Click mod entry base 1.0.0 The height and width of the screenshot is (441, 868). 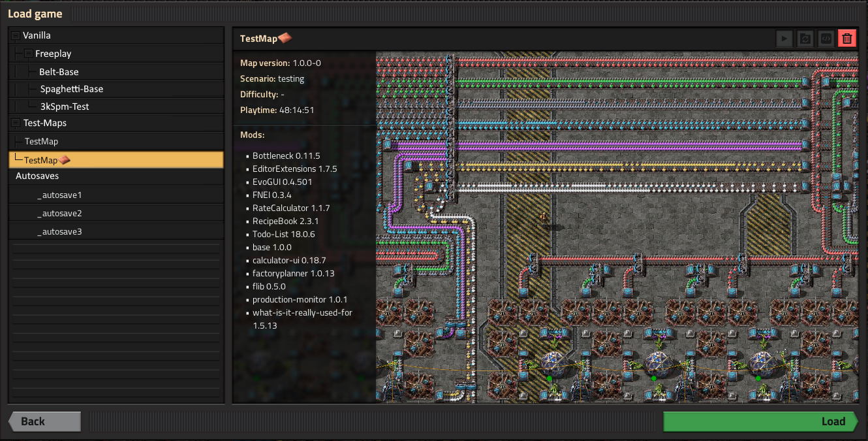pos(272,247)
